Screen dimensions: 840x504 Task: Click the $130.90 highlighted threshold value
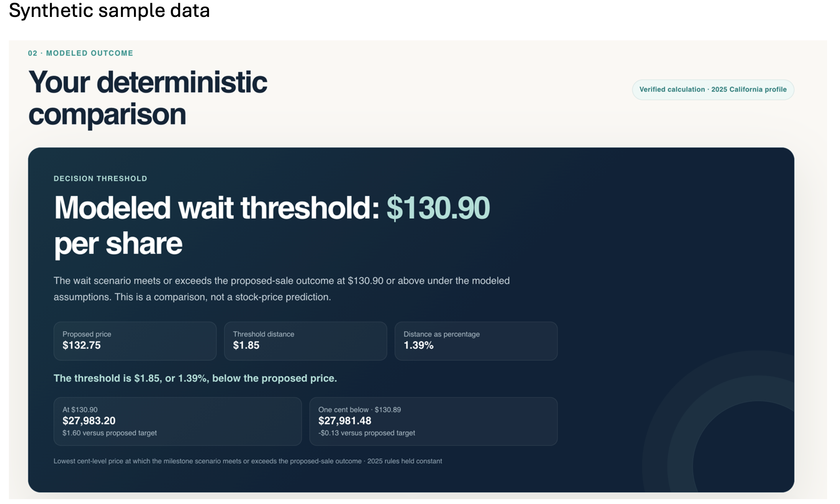point(438,208)
